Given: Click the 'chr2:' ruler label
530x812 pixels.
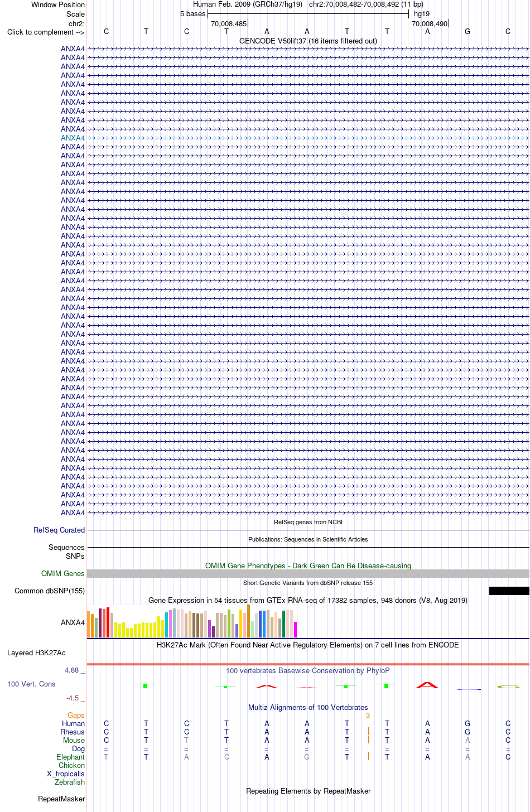Looking at the screenshot, I should click(76, 23).
